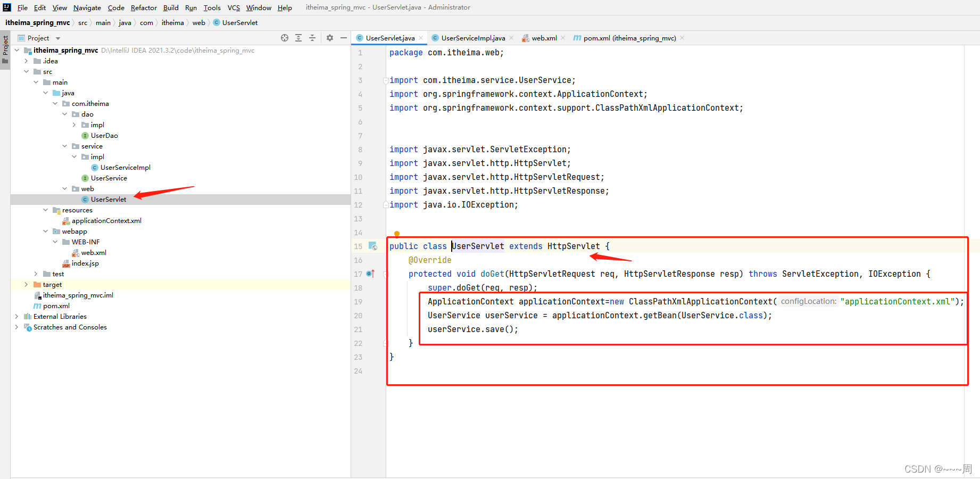
Task: Select applicationContext.xml in the tree
Action: [x=106, y=221]
